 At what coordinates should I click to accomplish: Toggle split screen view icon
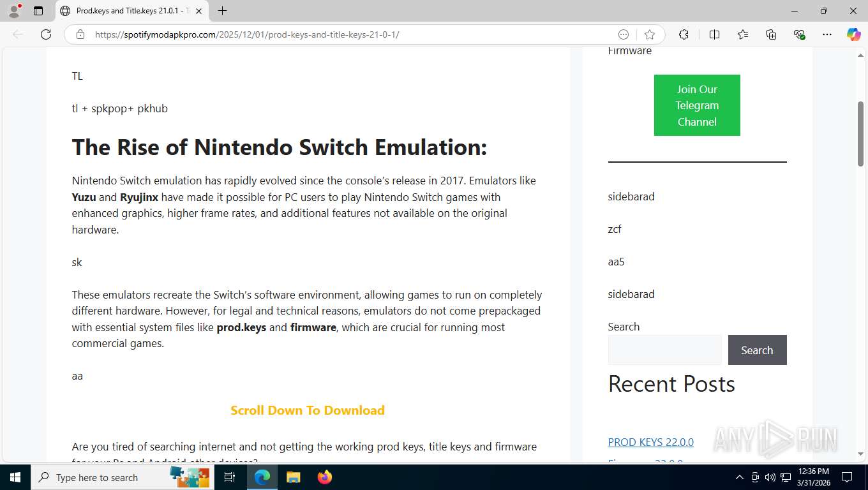(x=714, y=34)
